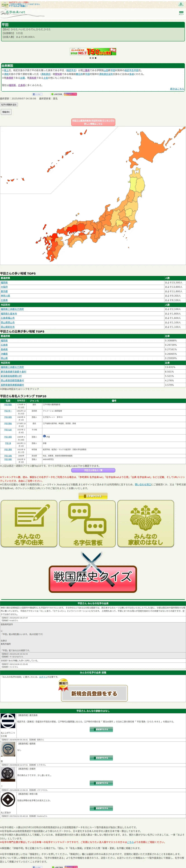The image size is (186, 868).
Task: Share via the LINEで送る button below 由来解説
Action: click(57, 94)
